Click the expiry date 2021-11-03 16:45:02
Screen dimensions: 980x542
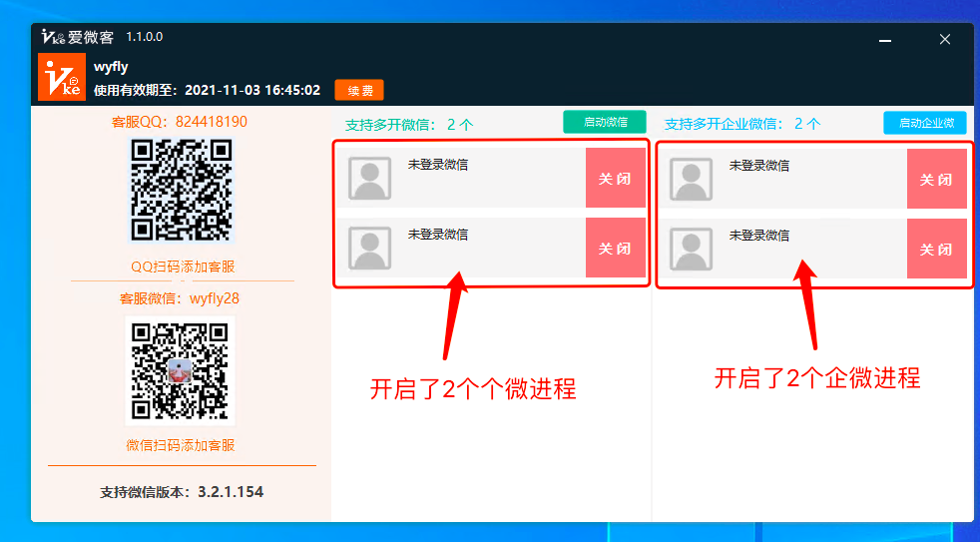click(252, 90)
